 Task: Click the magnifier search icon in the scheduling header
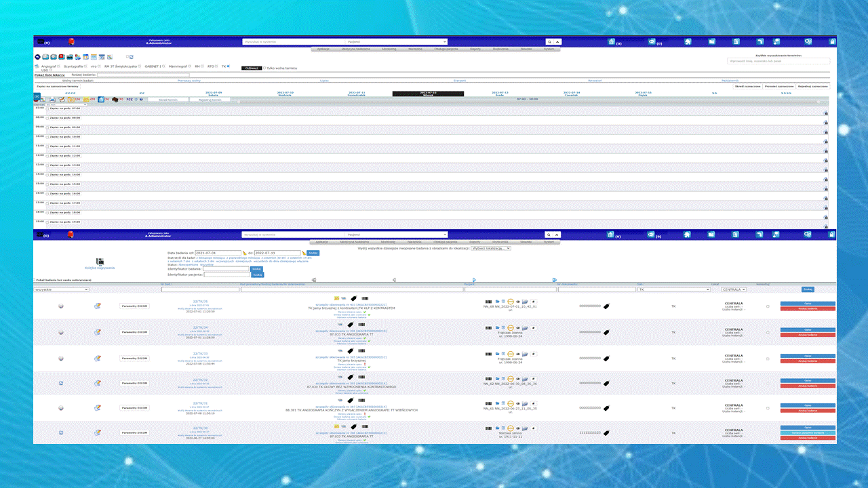tap(548, 42)
